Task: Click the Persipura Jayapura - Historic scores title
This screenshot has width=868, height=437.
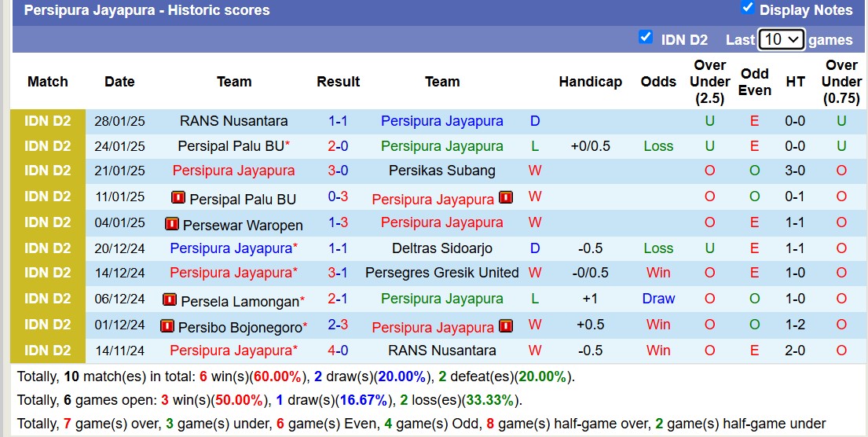Action: [x=147, y=10]
